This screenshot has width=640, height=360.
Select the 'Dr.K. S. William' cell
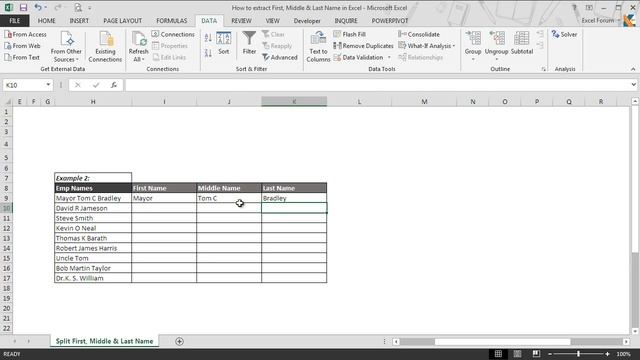[x=93, y=278]
